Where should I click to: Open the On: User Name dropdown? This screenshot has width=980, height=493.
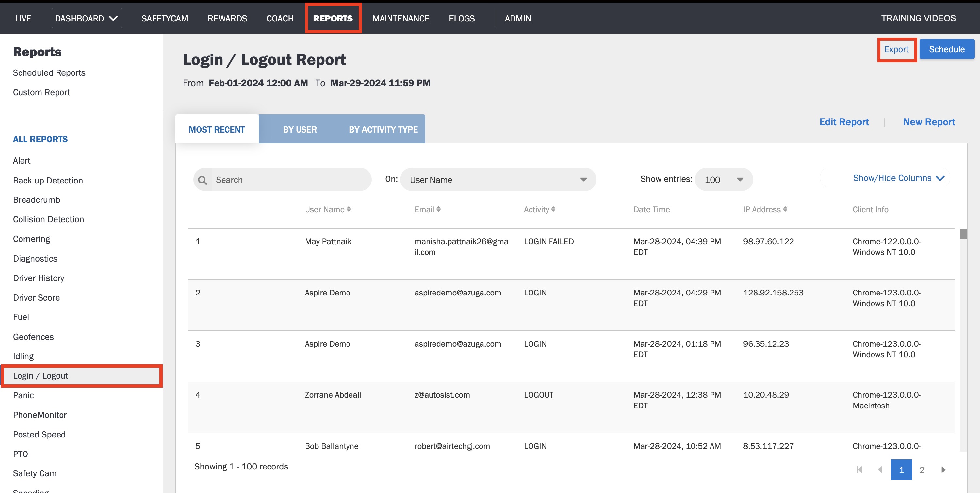tap(498, 180)
